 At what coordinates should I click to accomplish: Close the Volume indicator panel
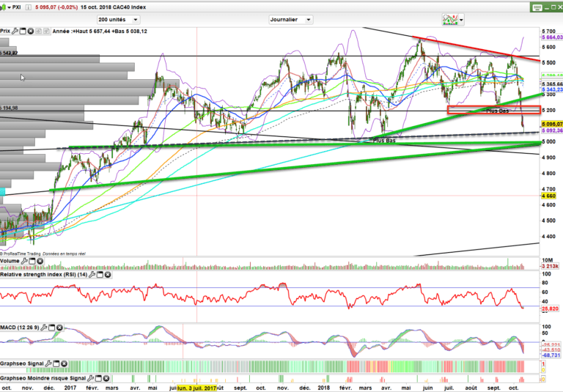40,260
